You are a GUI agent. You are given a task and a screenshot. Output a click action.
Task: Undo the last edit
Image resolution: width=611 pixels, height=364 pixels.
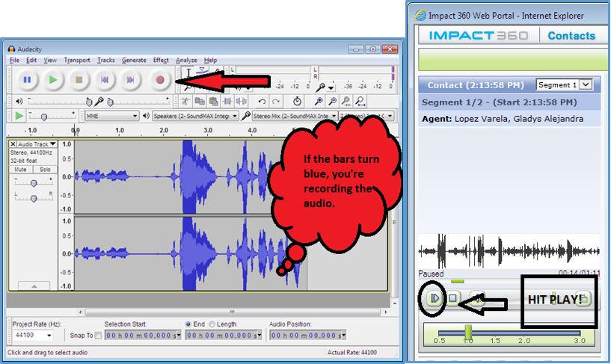(262, 102)
